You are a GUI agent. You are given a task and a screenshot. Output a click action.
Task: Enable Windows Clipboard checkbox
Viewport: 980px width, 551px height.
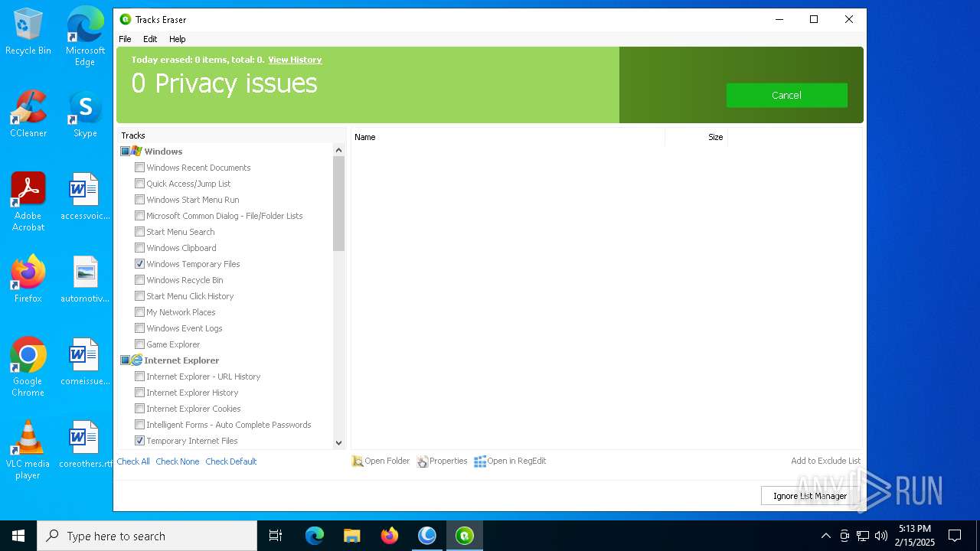[x=139, y=248]
